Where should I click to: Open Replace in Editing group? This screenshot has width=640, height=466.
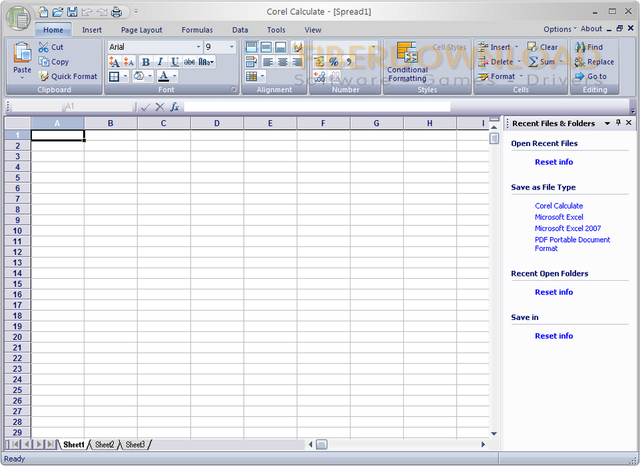point(594,62)
